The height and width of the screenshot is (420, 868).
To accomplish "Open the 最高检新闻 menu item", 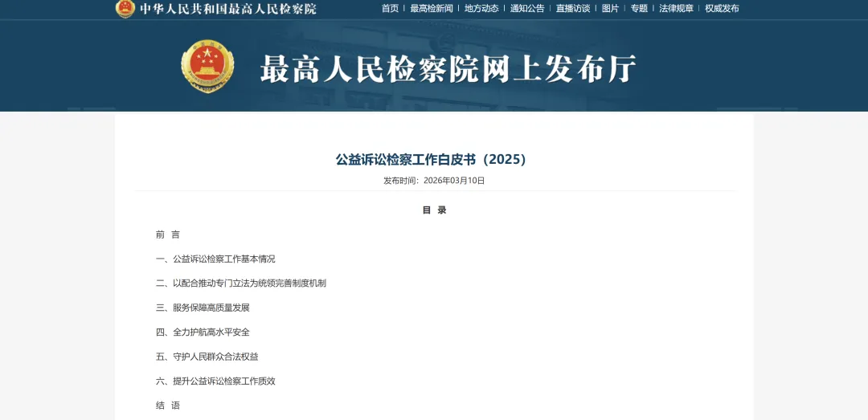I will pos(432,8).
